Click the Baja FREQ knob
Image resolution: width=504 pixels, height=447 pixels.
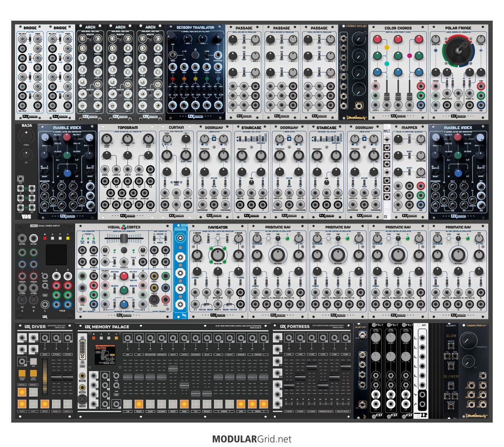(26, 135)
